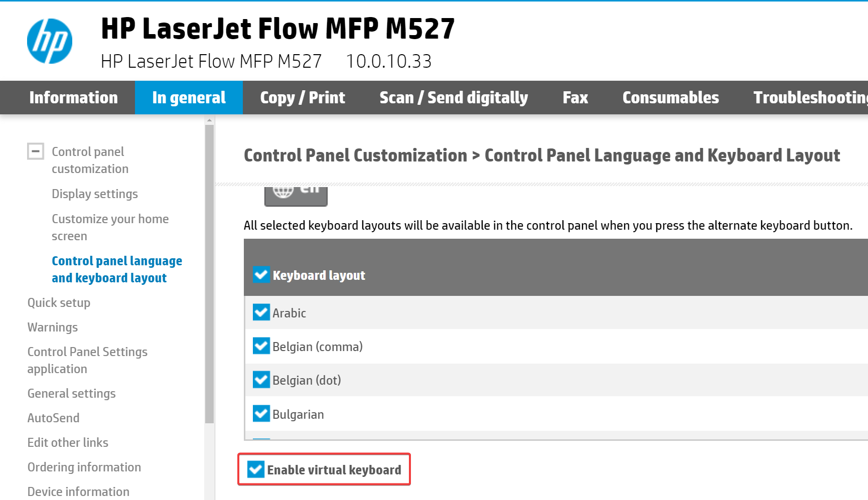Viewport: 868px width, 500px height.
Task: Switch to the Copy / Print tab
Action: click(x=302, y=97)
